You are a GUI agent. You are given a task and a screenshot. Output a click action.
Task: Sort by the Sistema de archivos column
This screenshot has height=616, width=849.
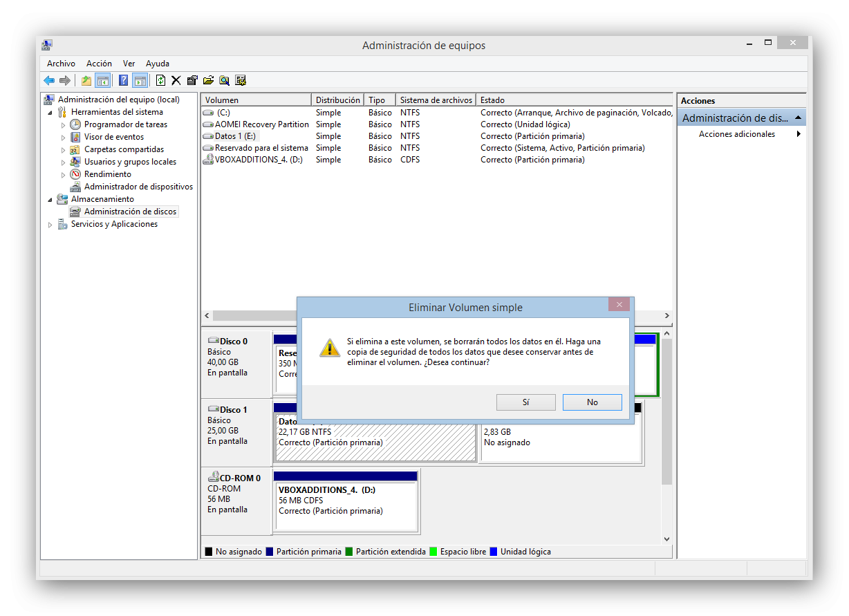436,100
